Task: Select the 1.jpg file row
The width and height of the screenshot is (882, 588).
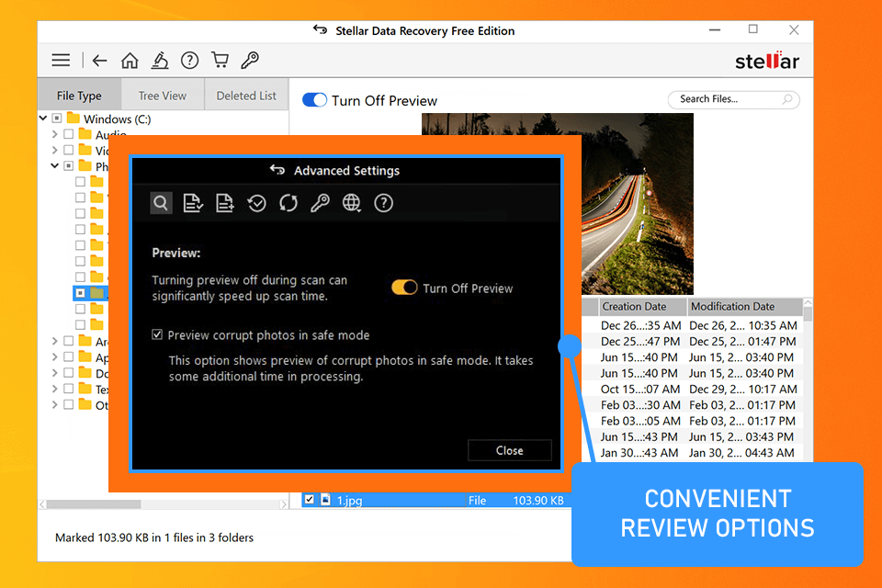Action: pyautogui.click(x=436, y=500)
